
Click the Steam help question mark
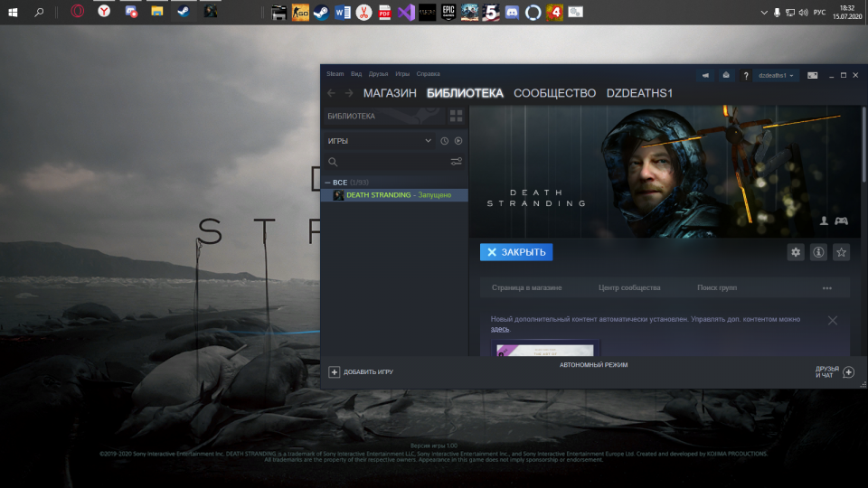[746, 75]
